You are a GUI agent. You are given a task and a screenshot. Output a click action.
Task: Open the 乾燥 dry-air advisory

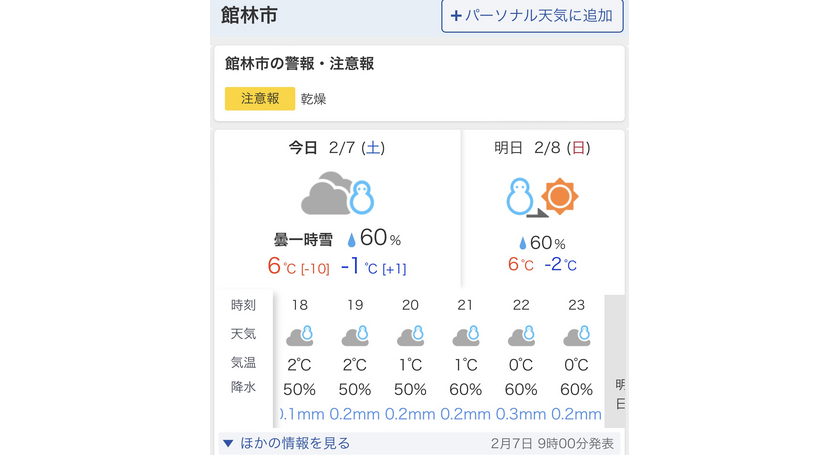tap(314, 99)
